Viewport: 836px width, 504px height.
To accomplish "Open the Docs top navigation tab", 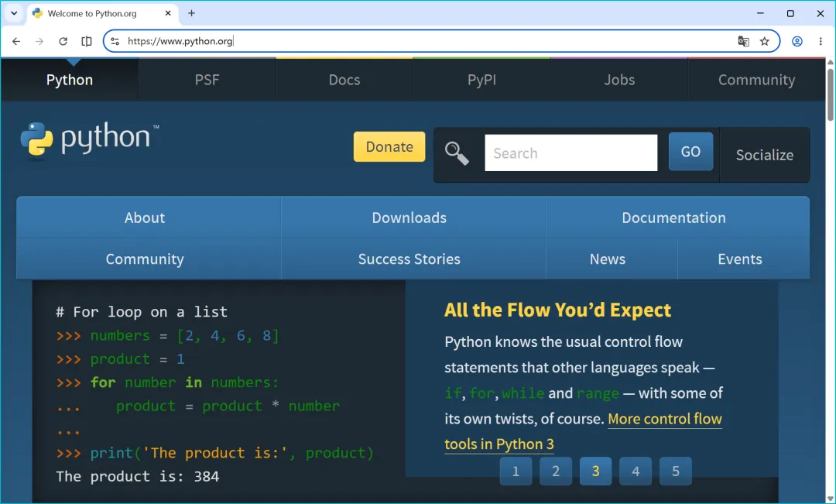I will [x=344, y=80].
